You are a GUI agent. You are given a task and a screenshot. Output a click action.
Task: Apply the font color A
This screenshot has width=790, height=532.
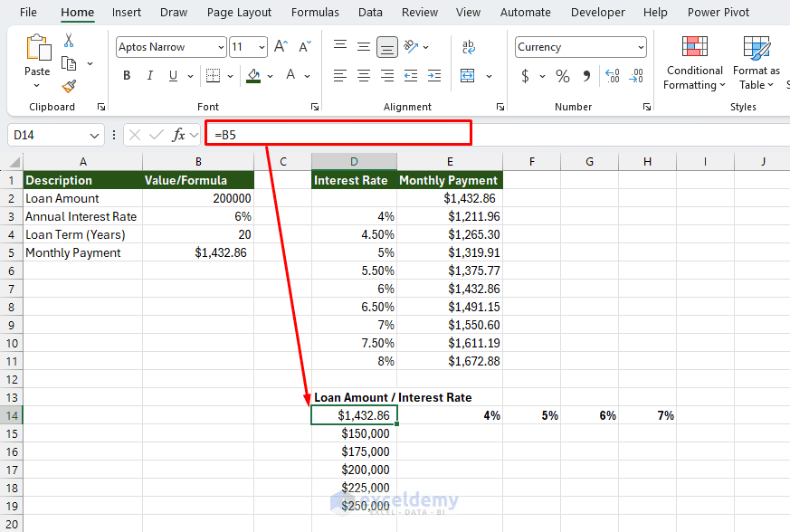point(290,76)
